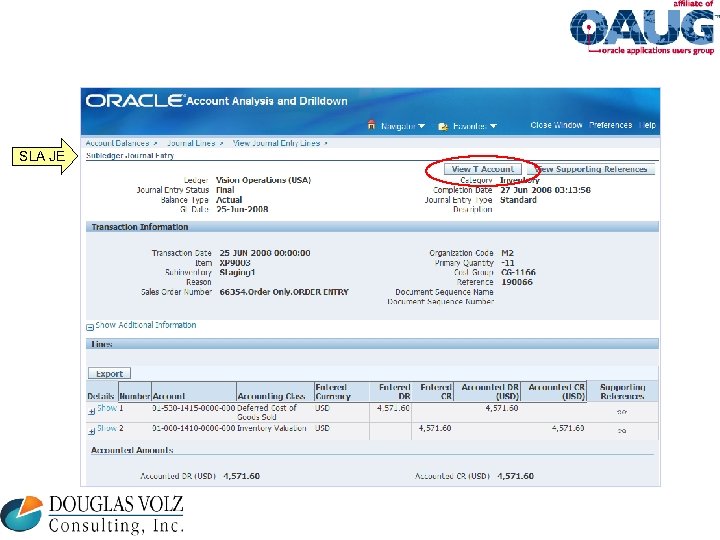720x540 pixels.
Task: Go to Account Balances breadcrumb
Action: pyautogui.click(x=117, y=143)
